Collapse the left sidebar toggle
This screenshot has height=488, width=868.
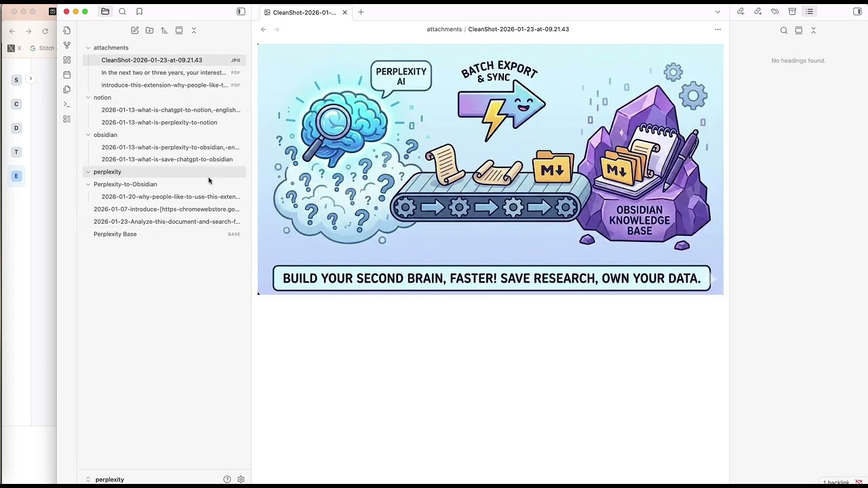(x=241, y=12)
